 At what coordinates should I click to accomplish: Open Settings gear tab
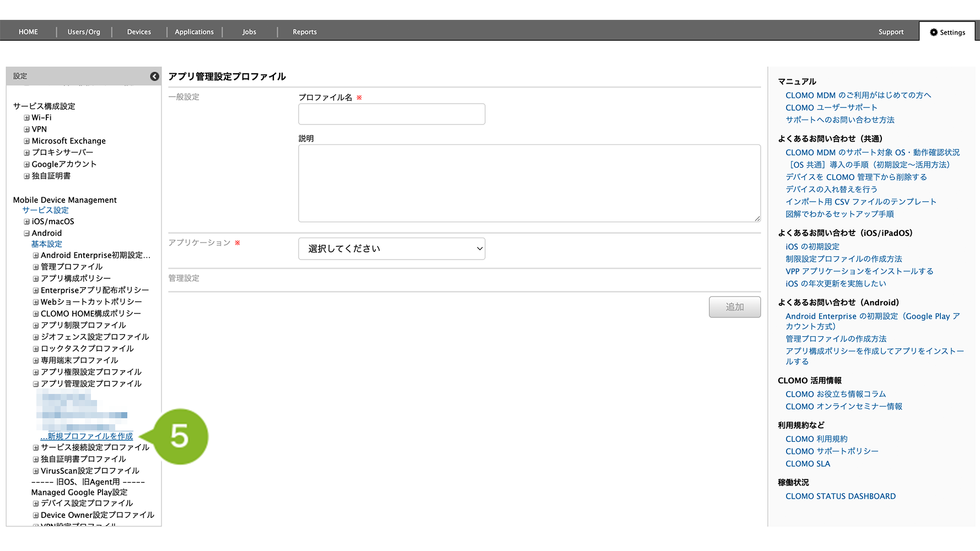pyautogui.click(x=947, y=32)
